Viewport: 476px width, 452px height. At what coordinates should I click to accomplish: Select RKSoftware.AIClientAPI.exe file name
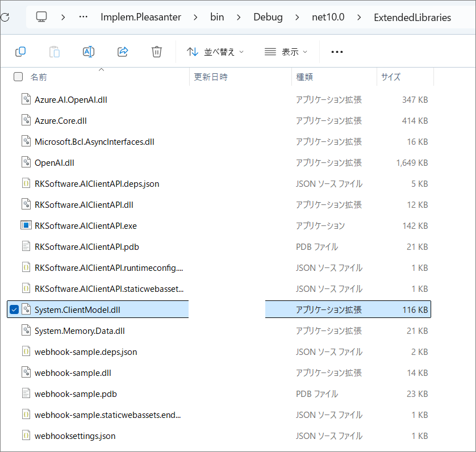click(x=86, y=225)
